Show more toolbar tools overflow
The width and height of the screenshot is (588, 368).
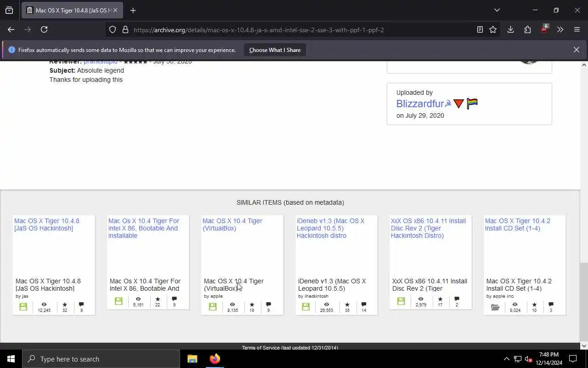point(560,29)
